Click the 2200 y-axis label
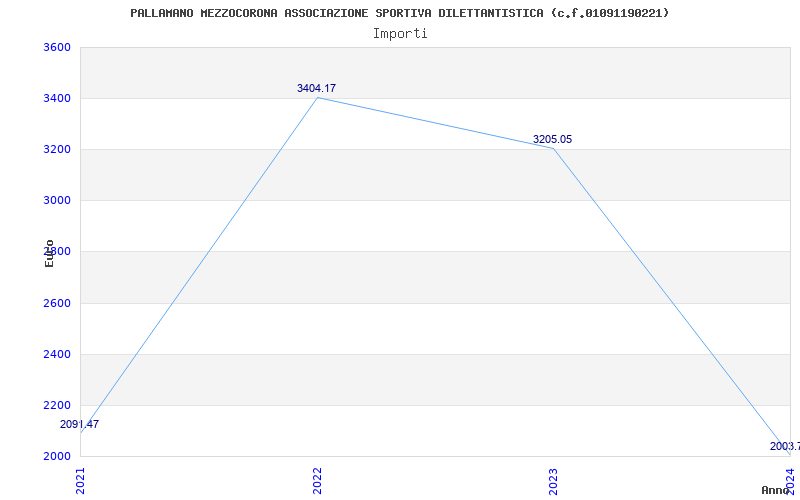The image size is (800, 500). tap(57, 406)
